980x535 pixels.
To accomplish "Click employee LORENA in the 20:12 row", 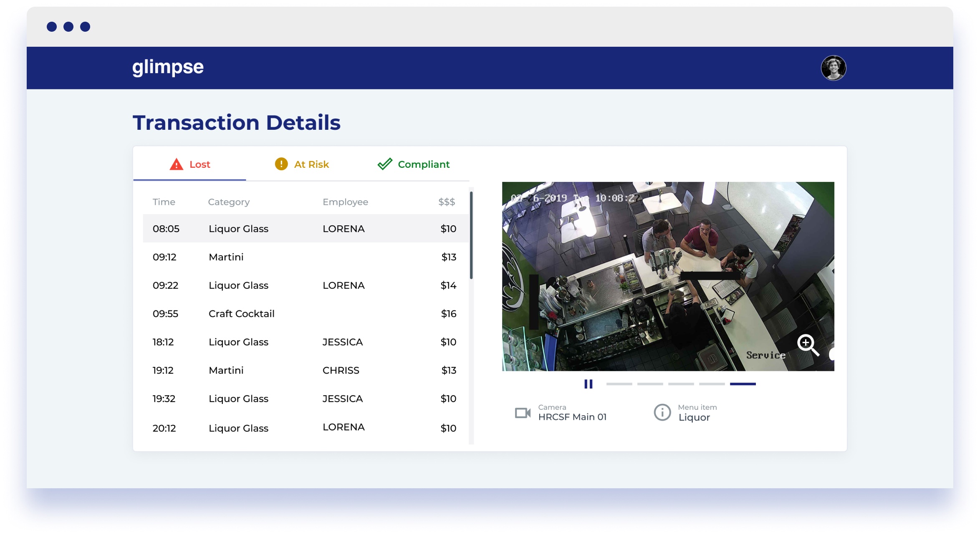I will [344, 427].
